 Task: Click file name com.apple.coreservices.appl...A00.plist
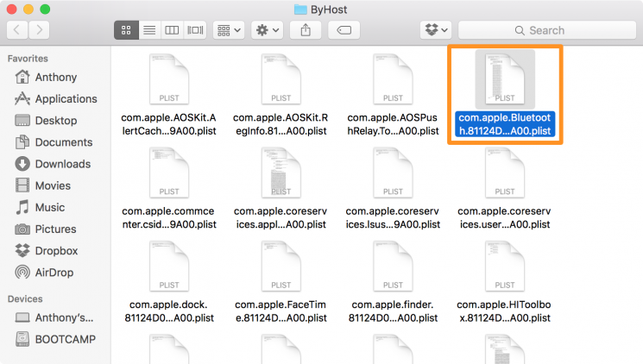(x=281, y=217)
